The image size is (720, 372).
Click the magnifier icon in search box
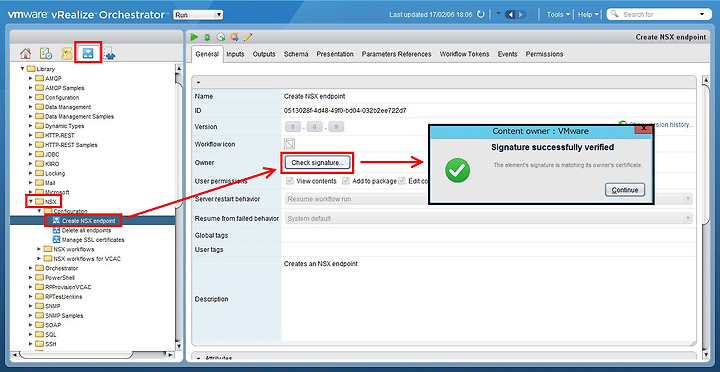pyautogui.click(x=614, y=15)
